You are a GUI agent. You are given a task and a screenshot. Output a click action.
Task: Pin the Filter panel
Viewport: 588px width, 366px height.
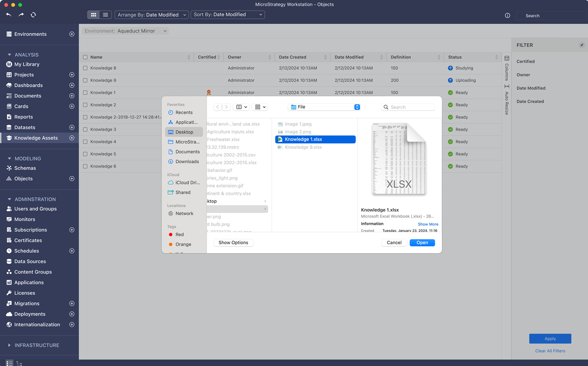(x=582, y=45)
